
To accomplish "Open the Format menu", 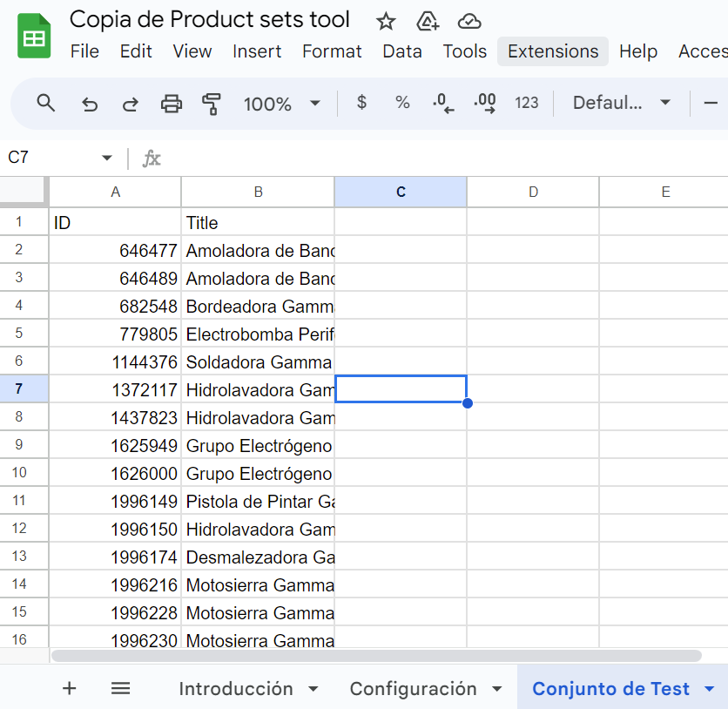I will click(x=332, y=51).
